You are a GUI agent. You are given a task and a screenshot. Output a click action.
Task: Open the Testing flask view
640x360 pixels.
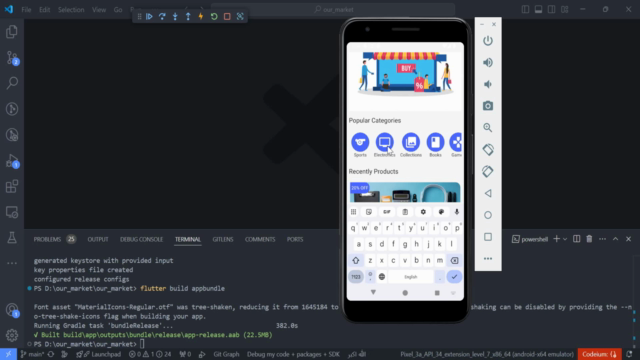tap(12, 238)
